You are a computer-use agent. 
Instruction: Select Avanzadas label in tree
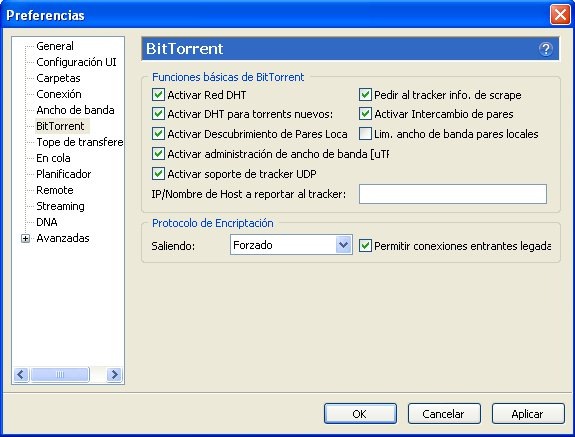coord(63,238)
